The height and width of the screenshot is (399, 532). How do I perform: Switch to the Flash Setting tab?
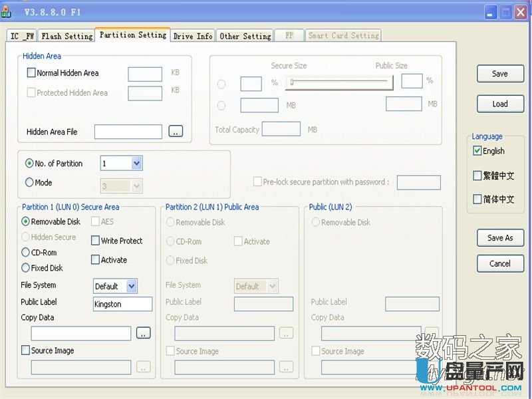[x=66, y=36]
